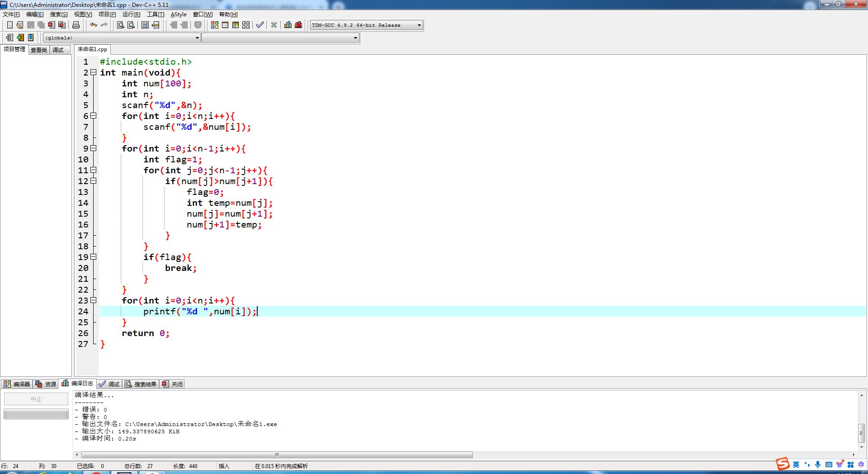Open the 工具[T] menu
This screenshot has width=868, height=474.
(x=156, y=14)
